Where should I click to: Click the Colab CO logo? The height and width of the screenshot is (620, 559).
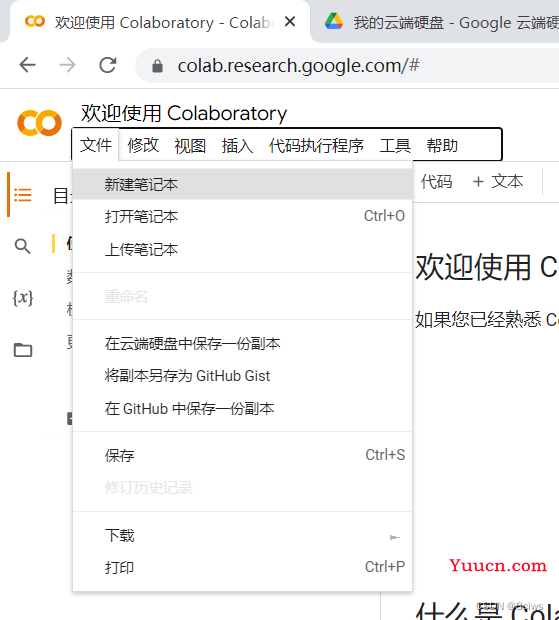(40, 123)
